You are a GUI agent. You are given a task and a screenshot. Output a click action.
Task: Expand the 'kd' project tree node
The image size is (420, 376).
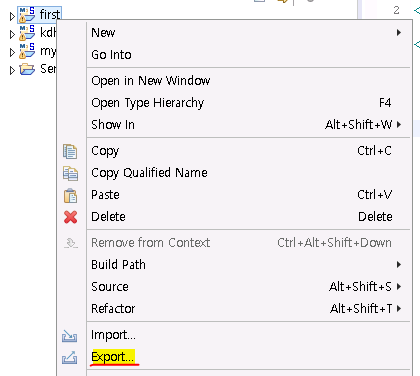point(12,34)
